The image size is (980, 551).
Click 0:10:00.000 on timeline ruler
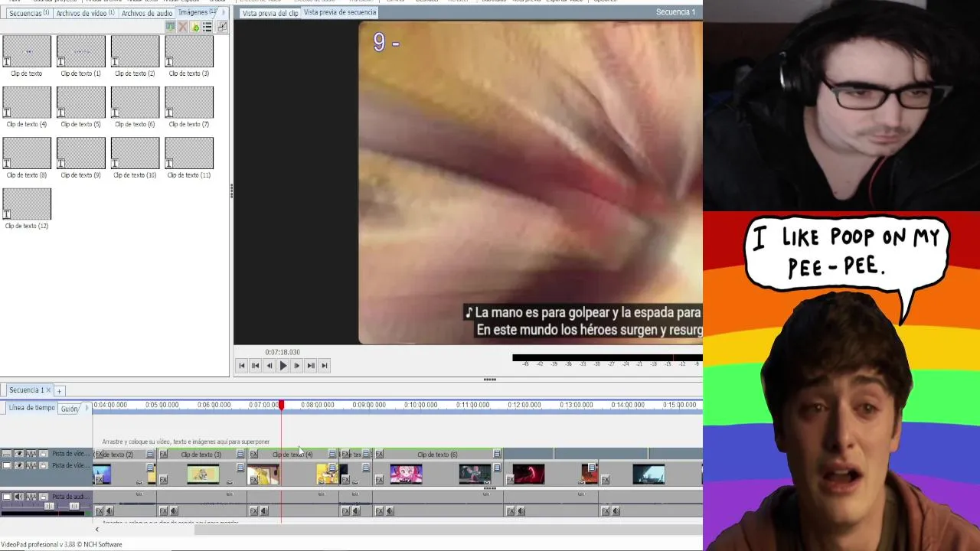coord(420,405)
